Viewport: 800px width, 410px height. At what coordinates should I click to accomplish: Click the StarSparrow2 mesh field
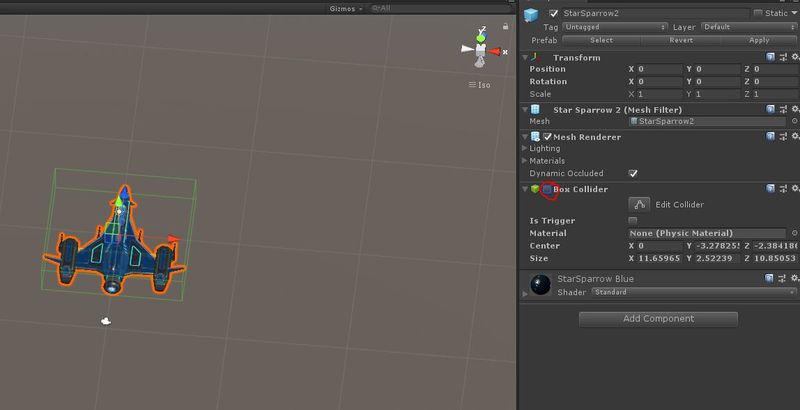[707, 121]
